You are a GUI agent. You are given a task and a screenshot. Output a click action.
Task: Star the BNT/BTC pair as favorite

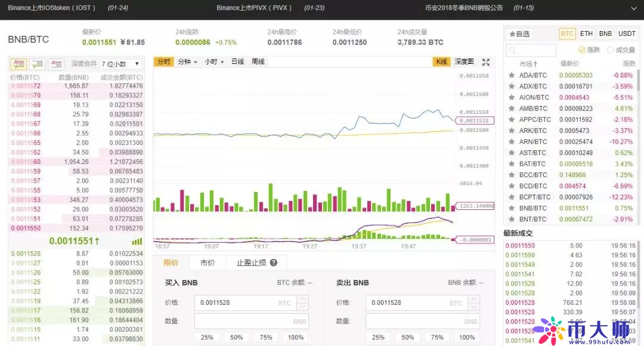click(x=512, y=220)
